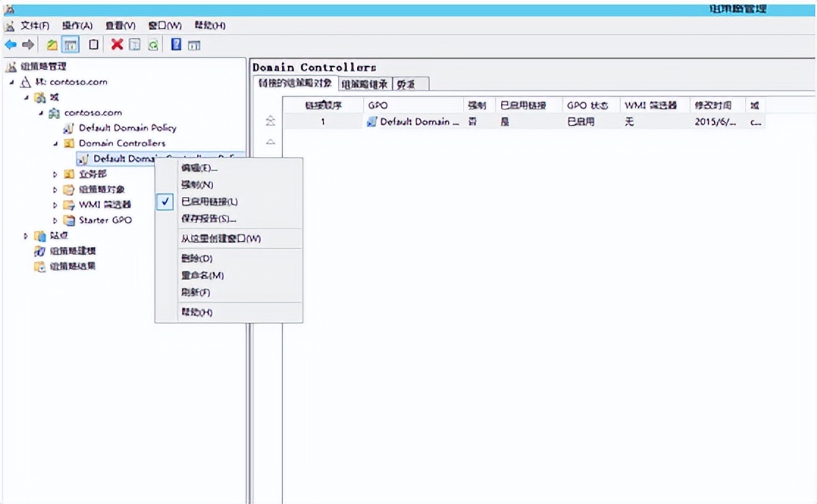Switch to the 组策略继承 tab

tap(366, 84)
